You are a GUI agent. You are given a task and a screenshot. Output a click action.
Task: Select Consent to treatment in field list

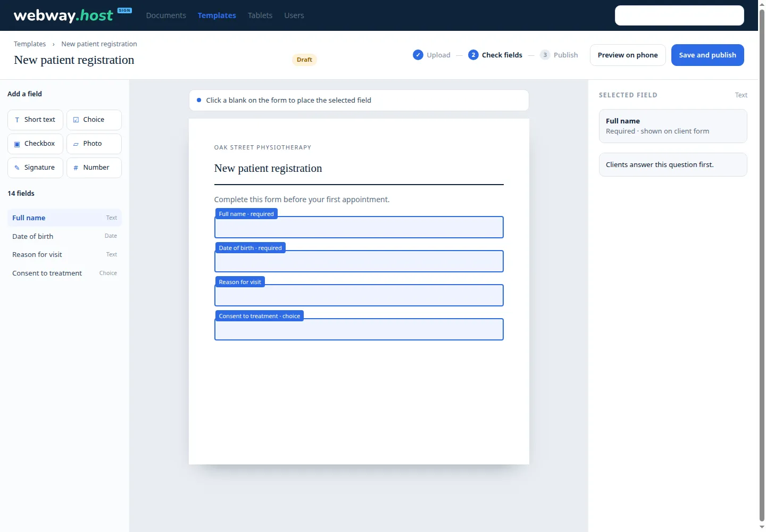coord(64,273)
